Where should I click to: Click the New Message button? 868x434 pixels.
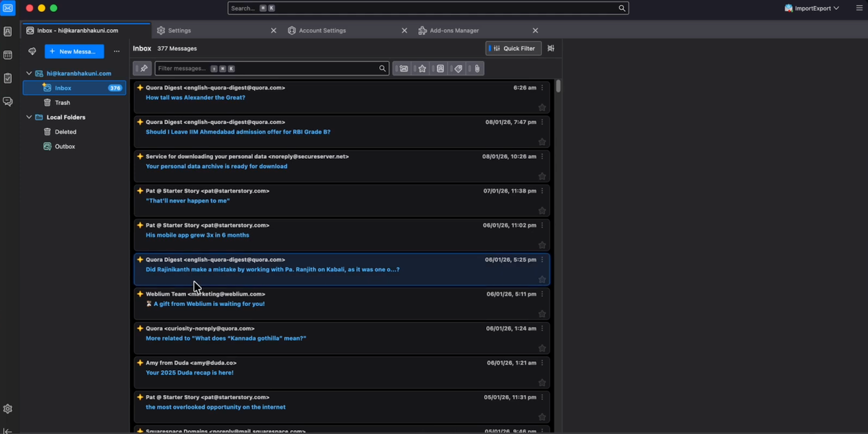[74, 51]
